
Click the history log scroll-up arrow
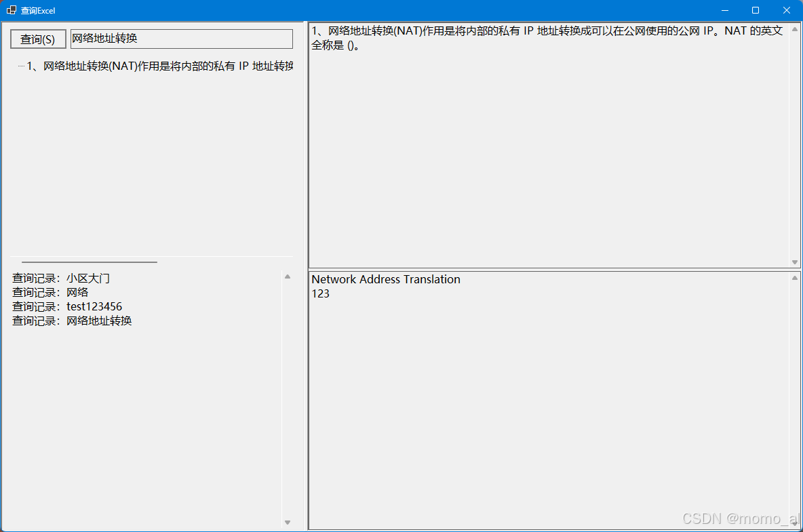click(x=288, y=277)
